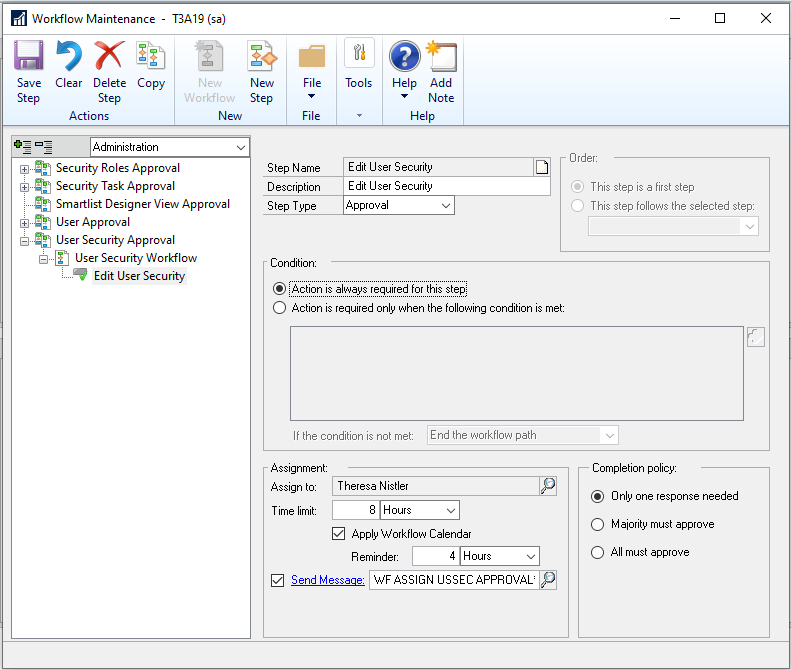Click the Workflow Maintenance app icon in the title bar
The image size is (791, 670).
(19, 19)
